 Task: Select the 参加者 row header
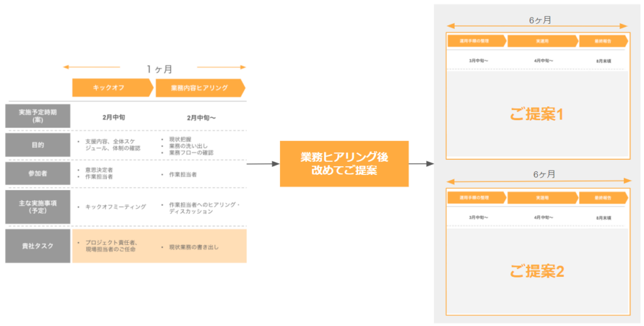38,174
